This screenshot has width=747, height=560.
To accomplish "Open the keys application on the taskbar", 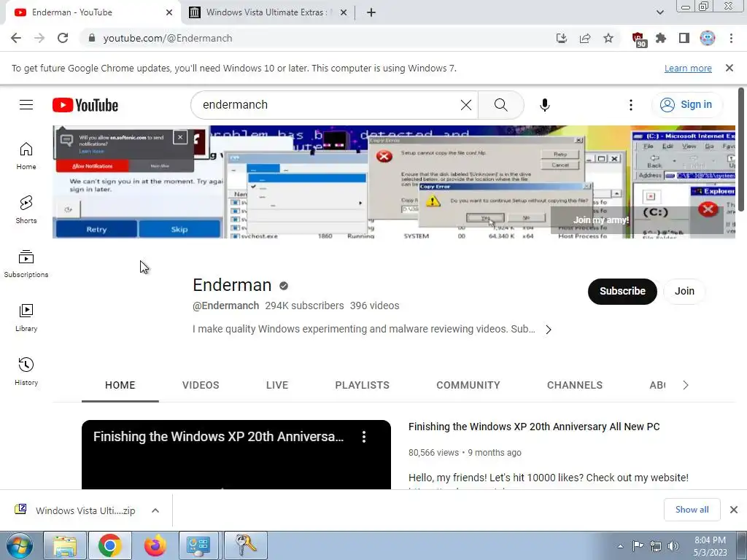I will click(245, 545).
